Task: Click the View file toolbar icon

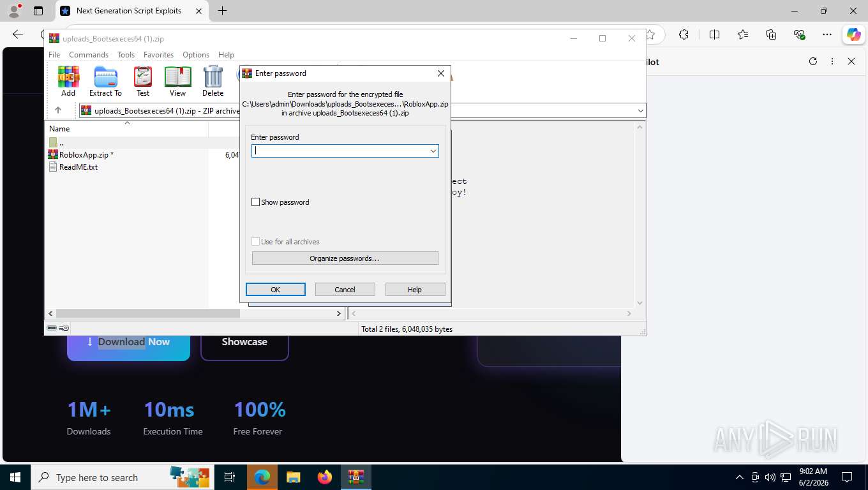Action: [x=177, y=82]
